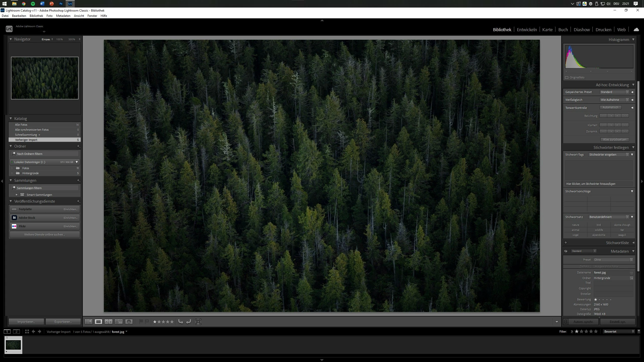Switch to Grid view in toolbar
The height and width of the screenshot is (362, 644).
click(x=89, y=322)
